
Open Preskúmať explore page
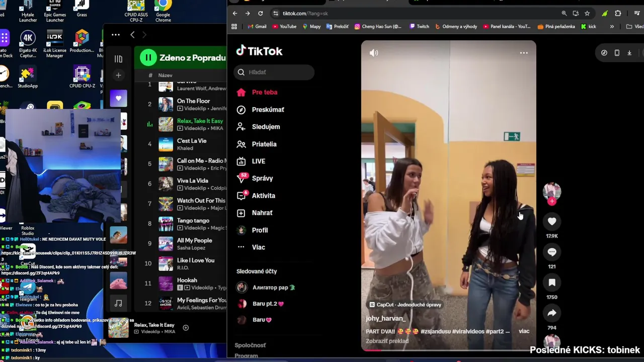pyautogui.click(x=261, y=110)
